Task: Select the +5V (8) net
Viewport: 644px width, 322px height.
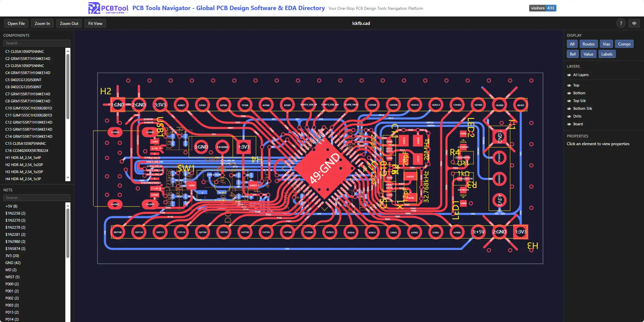Action: pos(11,206)
